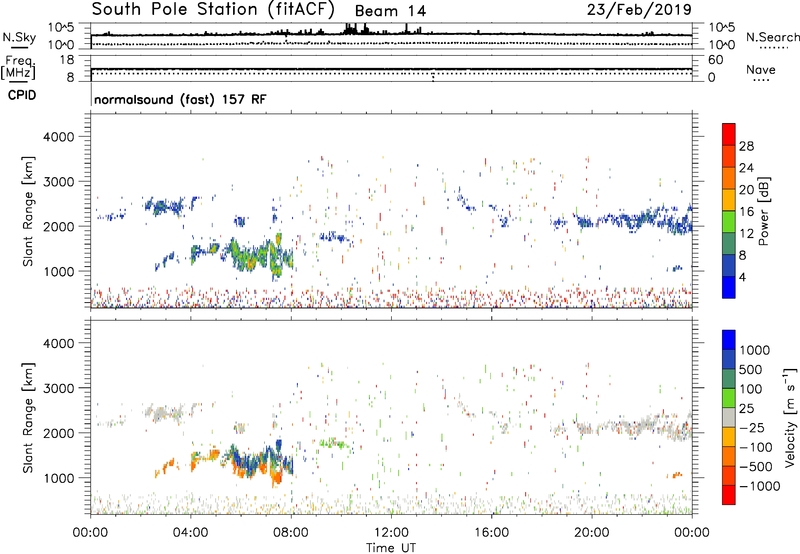Click green velocity patch near 09:40 UT
800x554 pixels.
(334, 443)
